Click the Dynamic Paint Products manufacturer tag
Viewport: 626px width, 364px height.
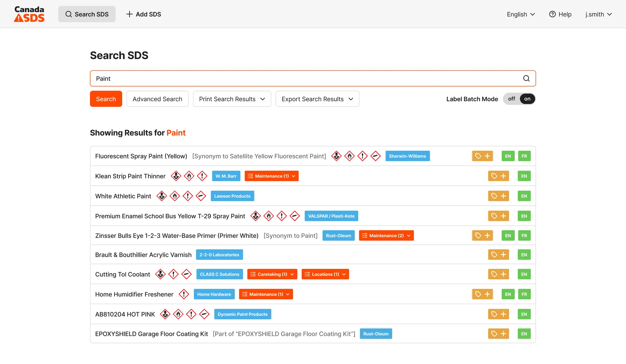pyautogui.click(x=243, y=314)
